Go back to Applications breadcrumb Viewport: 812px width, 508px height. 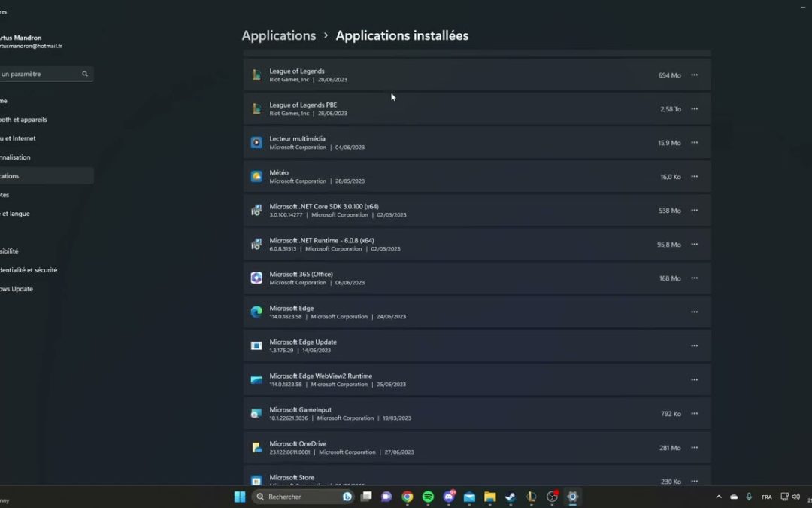pyautogui.click(x=279, y=35)
